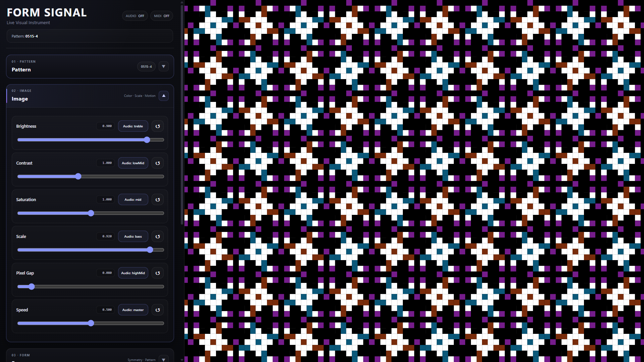Toggle the MIDI off switch
The height and width of the screenshot is (362, 644).
162,16
